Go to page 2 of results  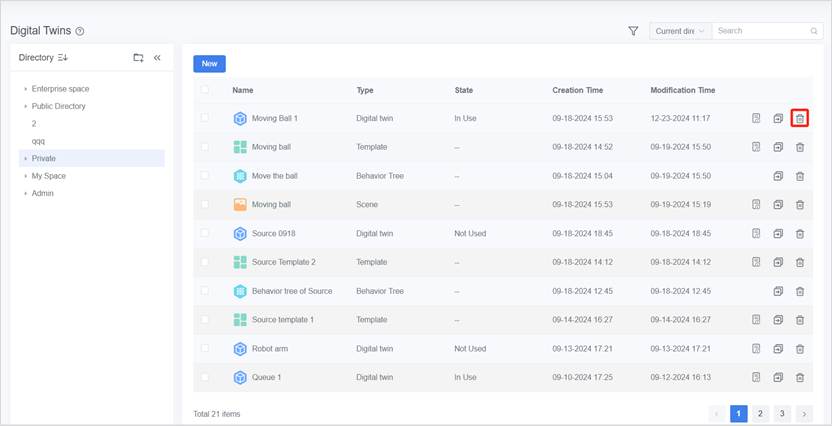tap(760, 413)
